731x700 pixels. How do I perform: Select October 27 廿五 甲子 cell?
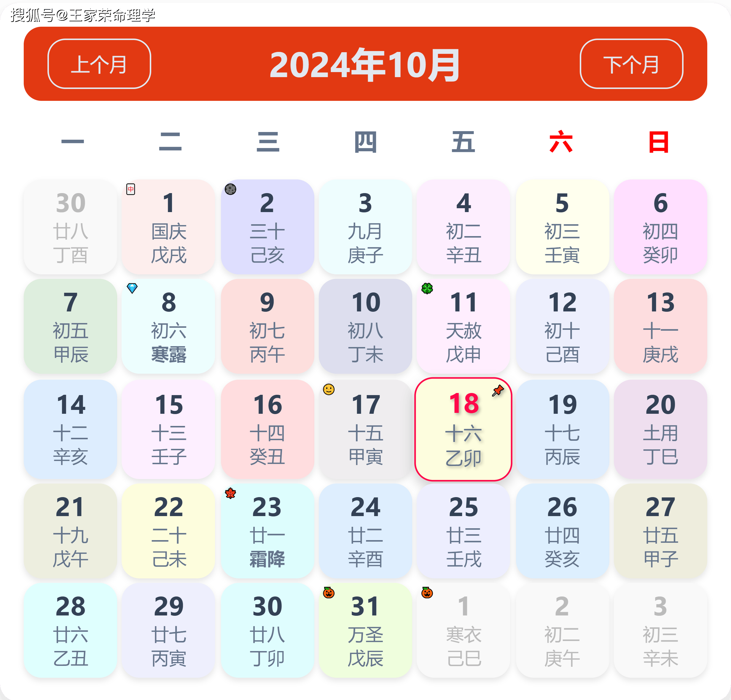660,531
